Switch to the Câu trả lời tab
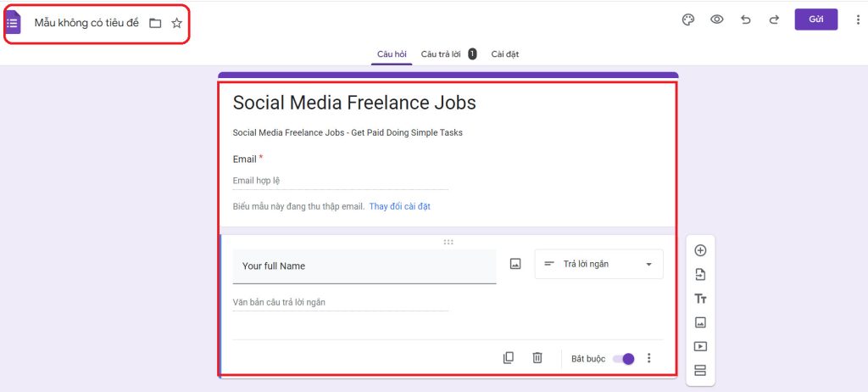 tap(440, 54)
